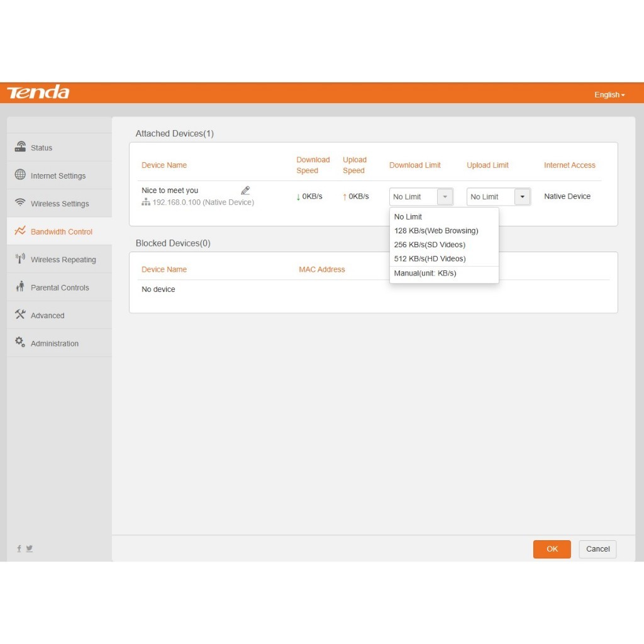Screen dimensions: 644x644
Task: Click the Wireless Repeating antenna icon
Action: [x=21, y=258]
